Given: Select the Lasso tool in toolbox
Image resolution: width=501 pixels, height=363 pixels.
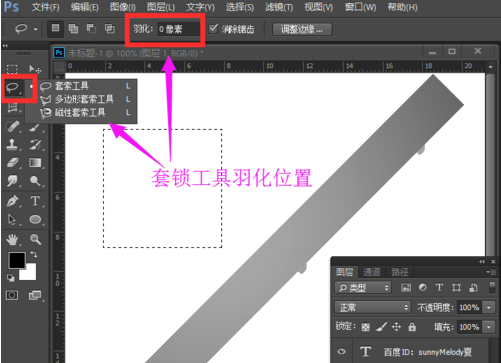Looking at the screenshot, I should (13, 88).
